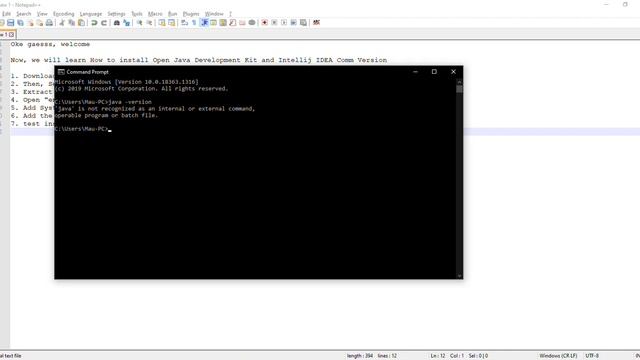Open Folder as Workspace panel
This screenshot has height=360, width=640.
(x=242, y=23)
